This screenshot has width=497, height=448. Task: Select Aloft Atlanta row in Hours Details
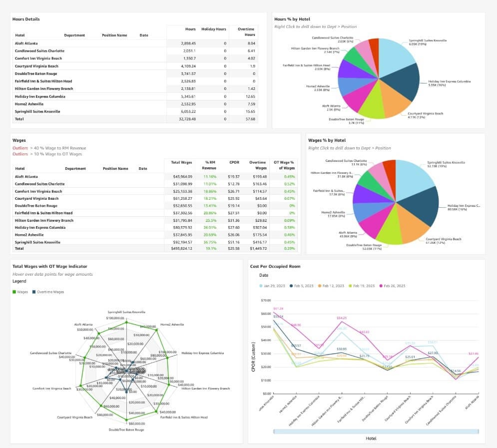(x=135, y=43)
